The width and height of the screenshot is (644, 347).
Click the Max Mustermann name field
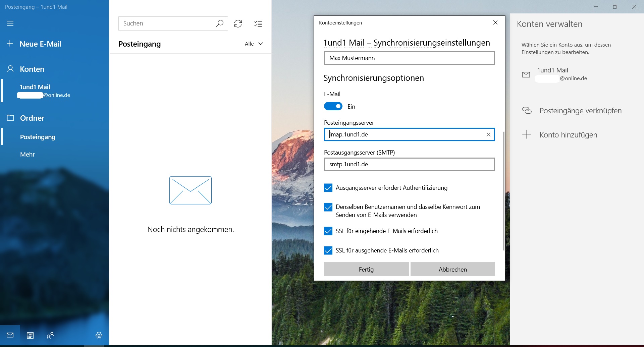coord(409,58)
